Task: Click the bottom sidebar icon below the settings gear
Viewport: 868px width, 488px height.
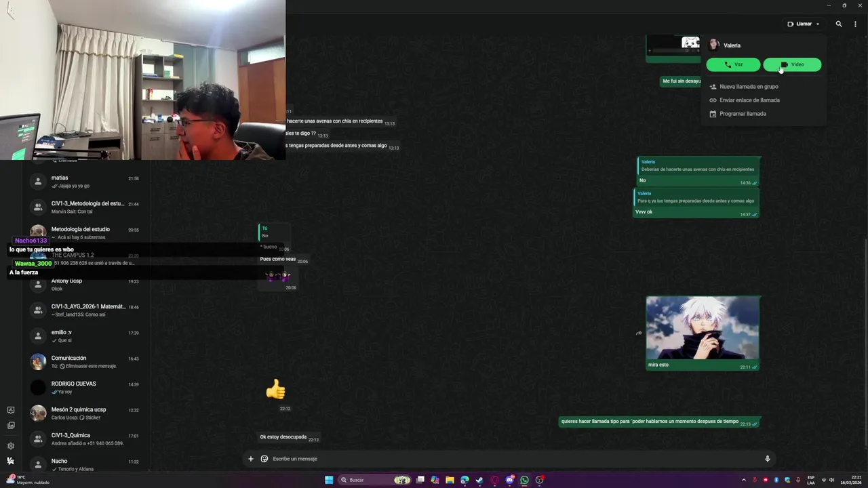Action: click(11, 462)
